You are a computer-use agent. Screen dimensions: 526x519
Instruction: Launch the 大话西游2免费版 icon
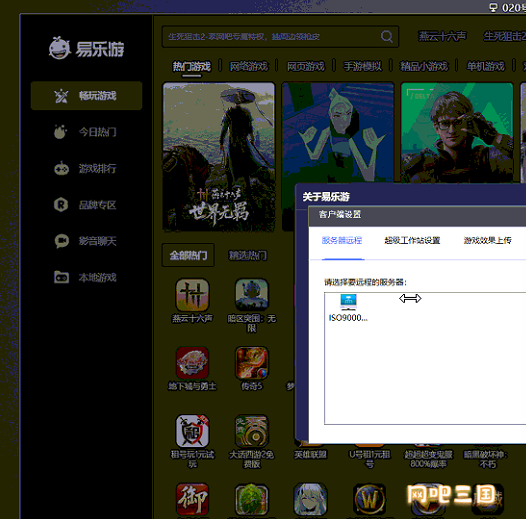click(x=252, y=431)
